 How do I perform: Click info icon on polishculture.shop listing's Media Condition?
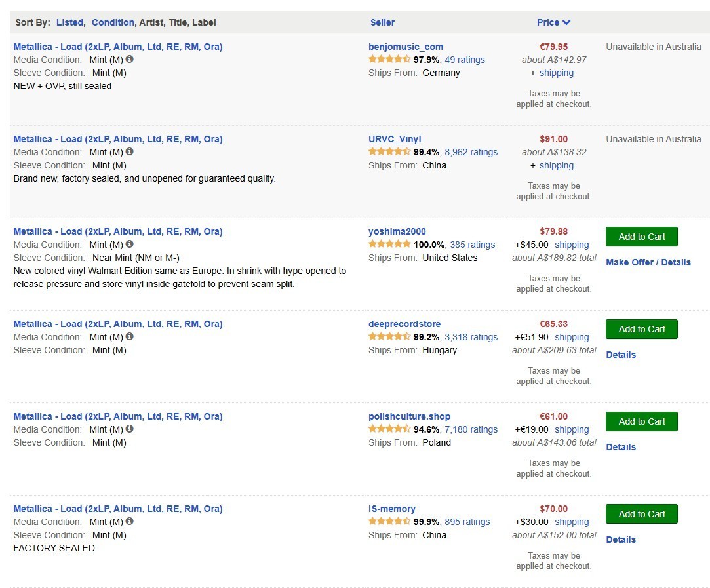pyautogui.click(x=130, y=429)
